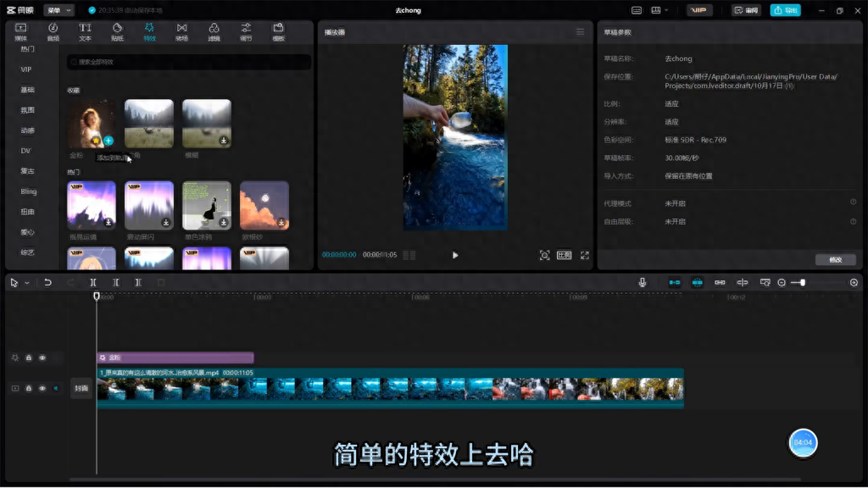Enter fullscreen preview
The height and width of the screenshot is (488, 868).
click(585, 255)
